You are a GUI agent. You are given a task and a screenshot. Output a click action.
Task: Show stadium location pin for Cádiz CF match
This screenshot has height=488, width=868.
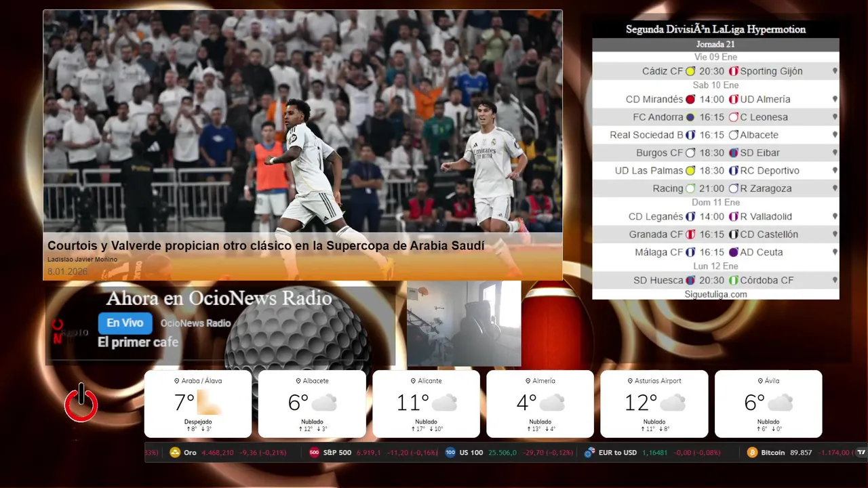tap(835, 71)
